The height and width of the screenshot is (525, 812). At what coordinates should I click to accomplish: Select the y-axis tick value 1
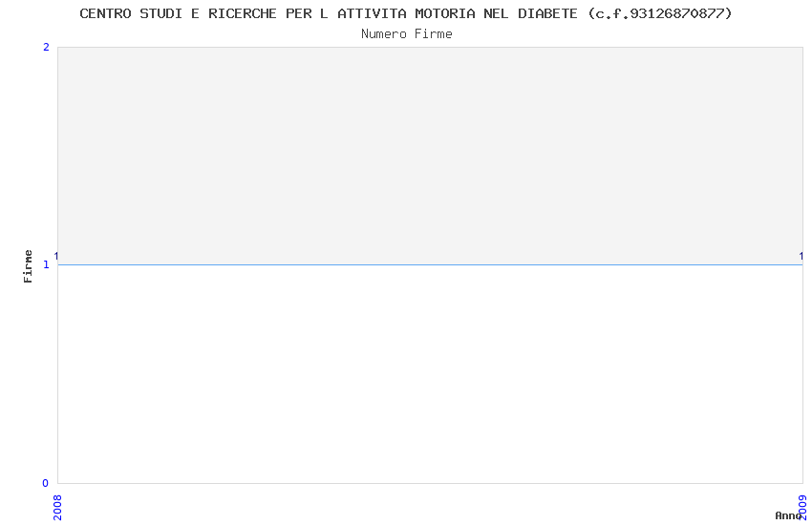coord(46,264)
